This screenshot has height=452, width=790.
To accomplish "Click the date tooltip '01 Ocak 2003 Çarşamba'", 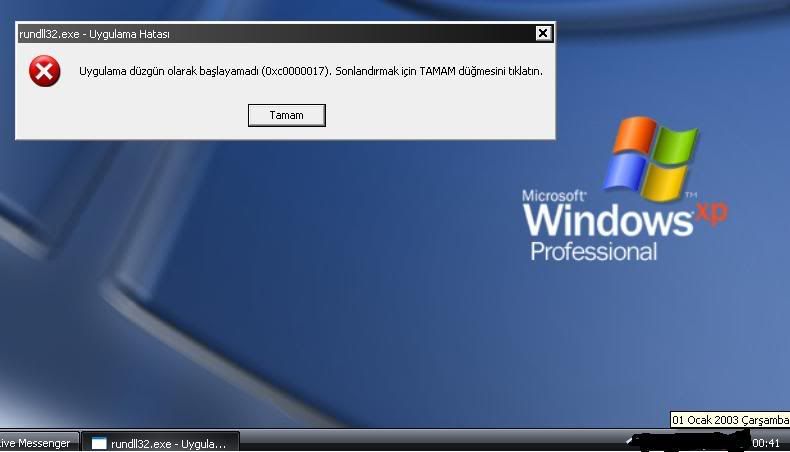I will point(730,420).
